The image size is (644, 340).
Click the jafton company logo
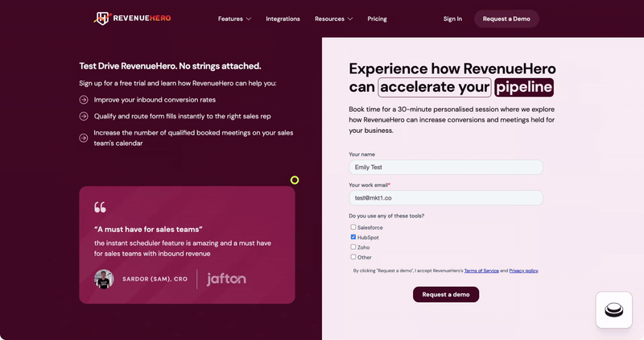[226, 279]
